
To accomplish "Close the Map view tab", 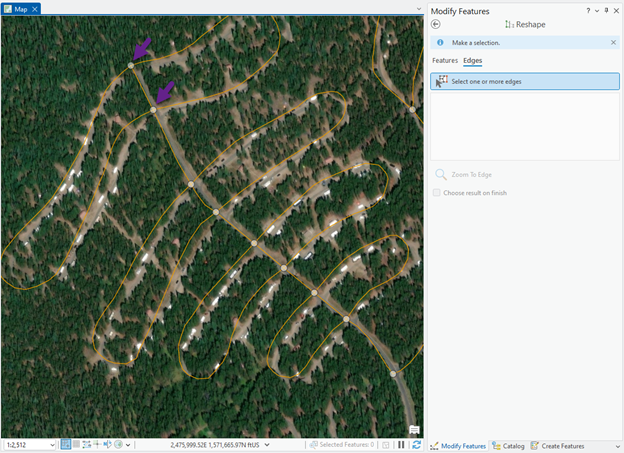I will click(35, 9).
